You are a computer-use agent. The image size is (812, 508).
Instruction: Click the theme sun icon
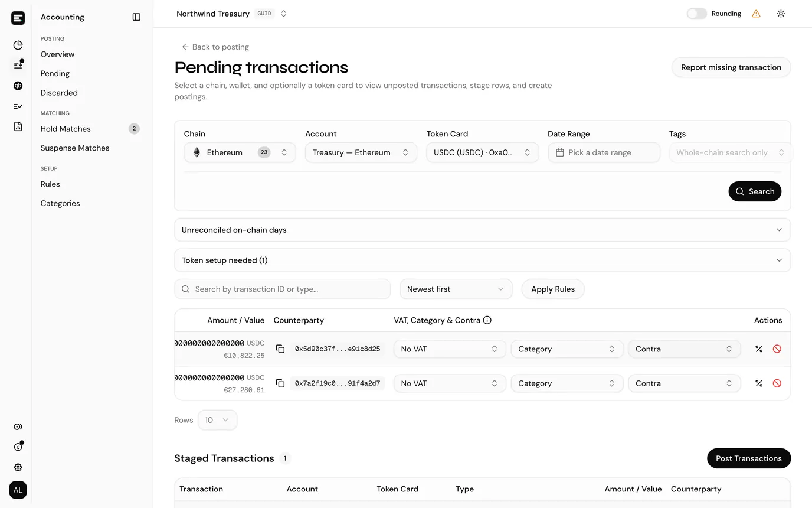click(x=781, y=14)
